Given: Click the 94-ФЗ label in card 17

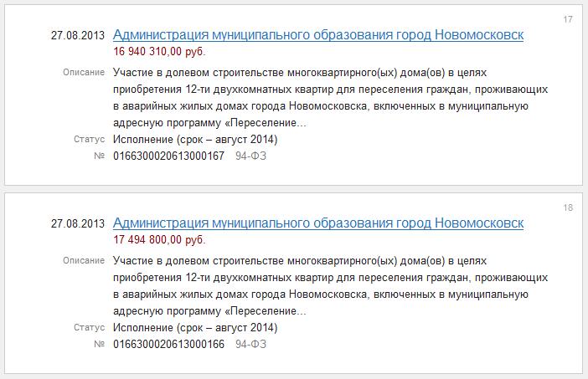Looking at the screenshot, I should click(x=251, y=156).
